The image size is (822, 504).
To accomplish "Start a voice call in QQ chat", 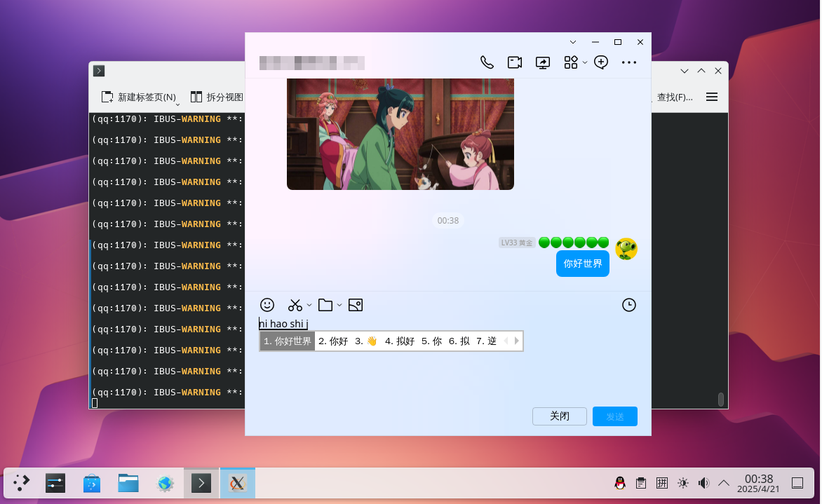I will click(x=487, y=62).
